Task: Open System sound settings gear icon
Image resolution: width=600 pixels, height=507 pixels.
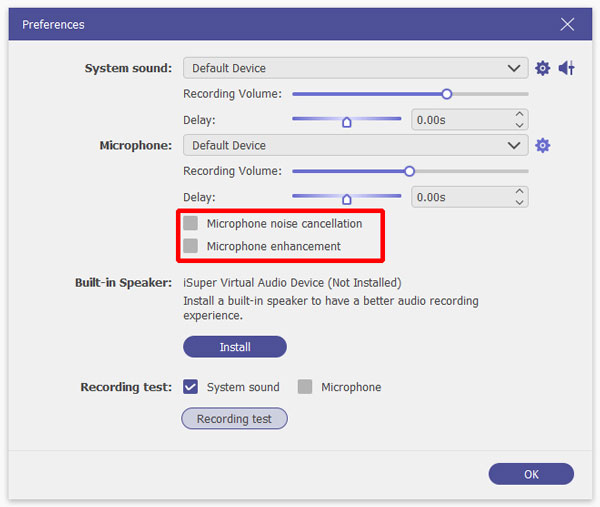Action: coord(542,68)
